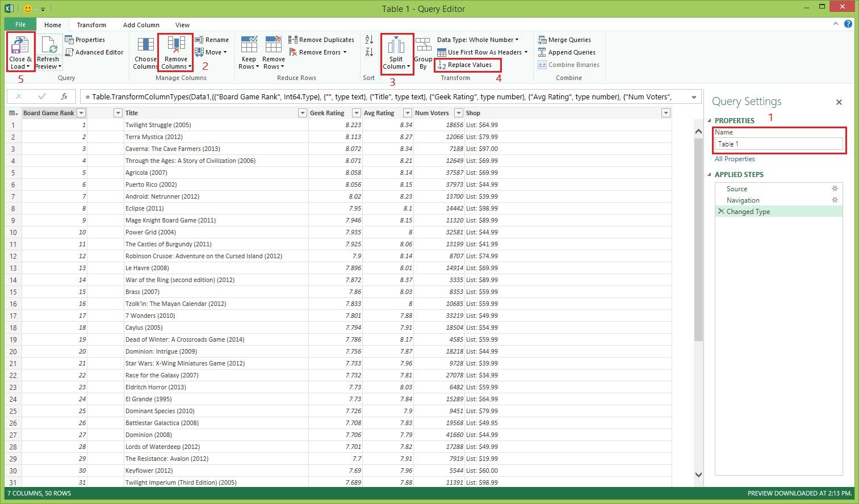The image size is (859, 504).
Task: Click the Split Column icon
Action: (396, 45)
